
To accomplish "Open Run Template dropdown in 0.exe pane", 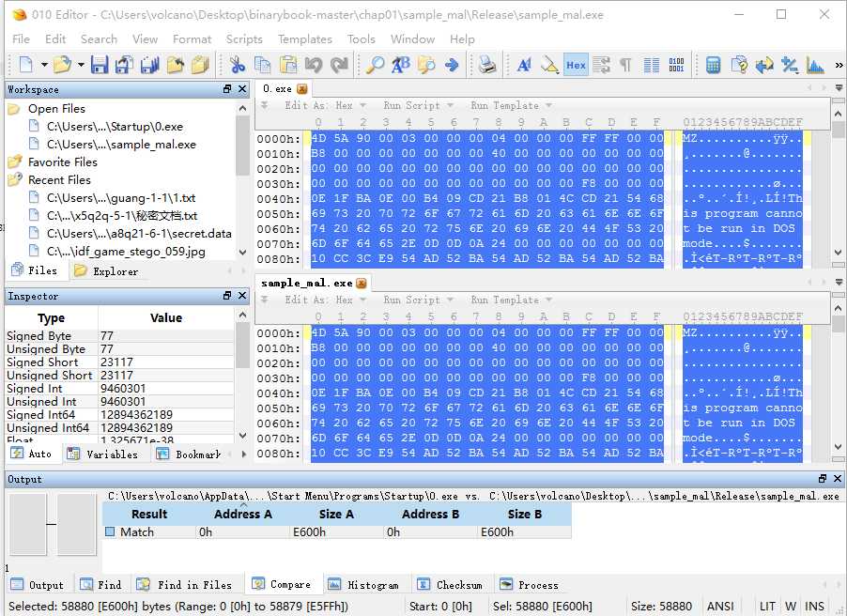I will click(511, 105).
